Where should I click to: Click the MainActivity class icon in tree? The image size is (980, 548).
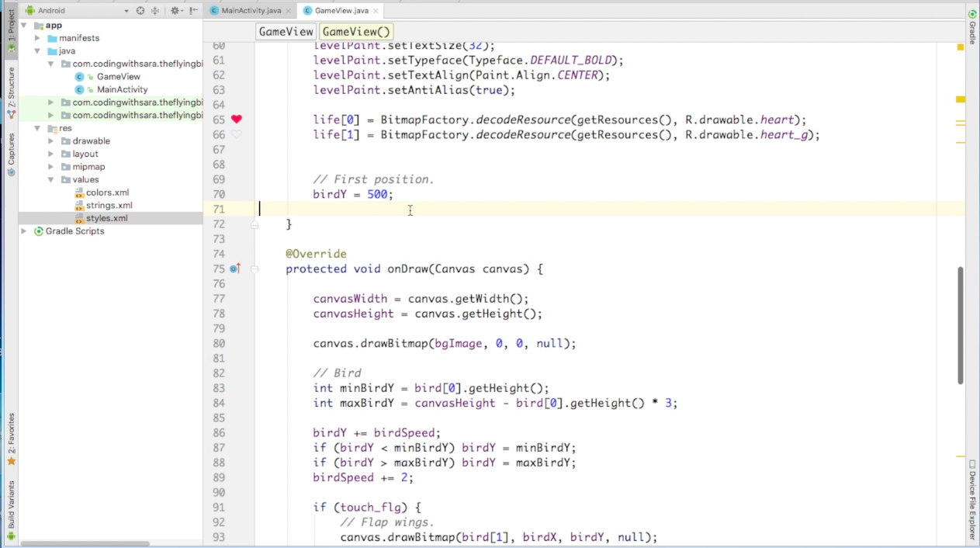click(79, 90)
